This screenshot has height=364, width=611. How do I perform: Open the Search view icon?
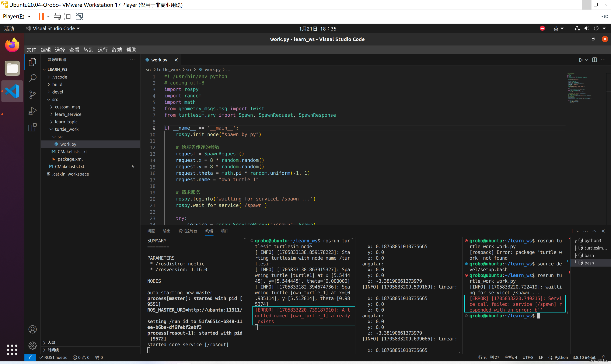pos(32,78)
